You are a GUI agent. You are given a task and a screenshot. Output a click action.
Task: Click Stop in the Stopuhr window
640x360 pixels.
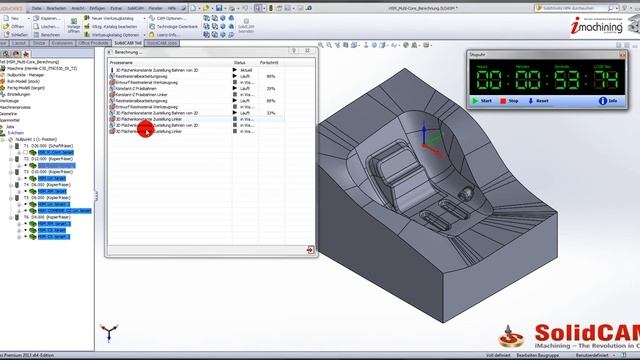coord(509,101)
